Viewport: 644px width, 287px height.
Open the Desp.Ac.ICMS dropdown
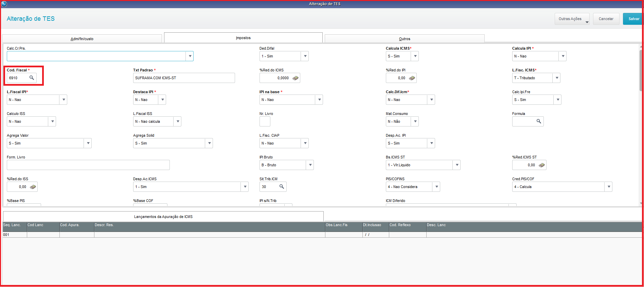click(x=245, y=187)
